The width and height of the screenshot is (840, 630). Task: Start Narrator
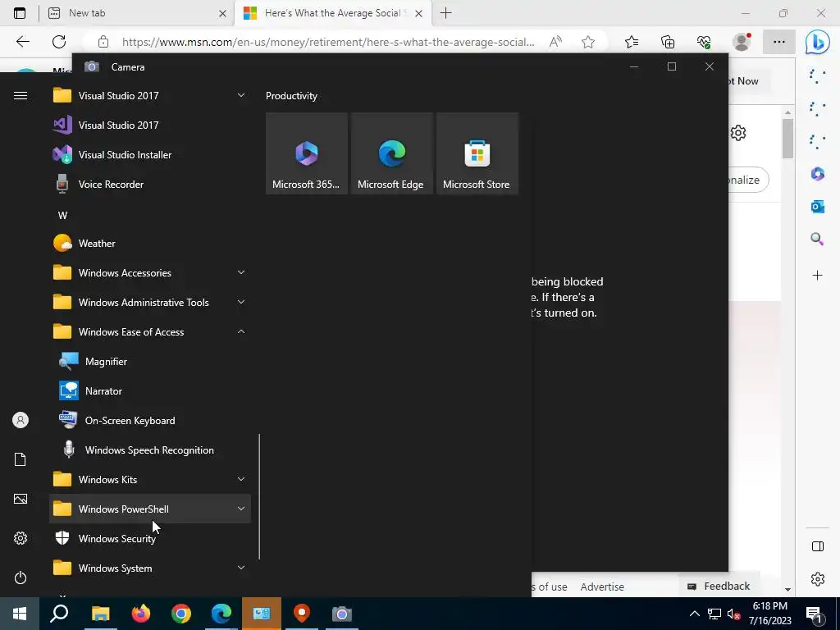coord(150,391)
